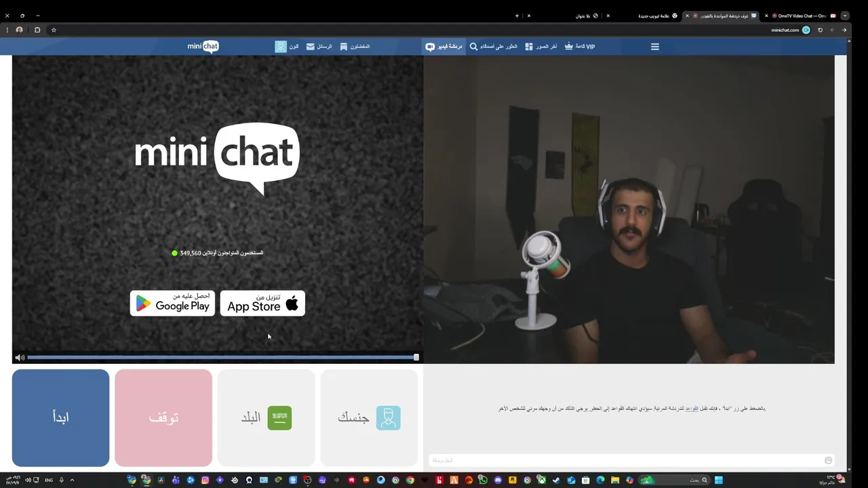This screenshot has width=868, height=488.
Task: Mute the video with the speaker icon
Action: (x=20, y=357)
